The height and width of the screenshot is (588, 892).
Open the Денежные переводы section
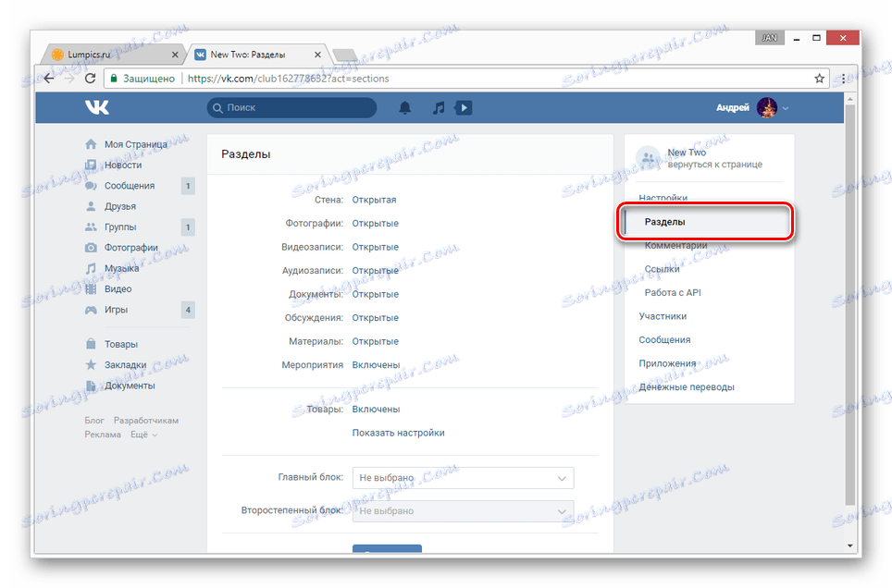[x=686, y=386]
